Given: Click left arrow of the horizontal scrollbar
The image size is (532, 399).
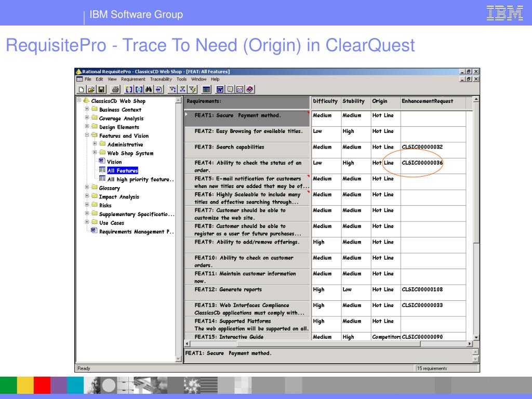Looking at the screenshot, I should (187, 344).
